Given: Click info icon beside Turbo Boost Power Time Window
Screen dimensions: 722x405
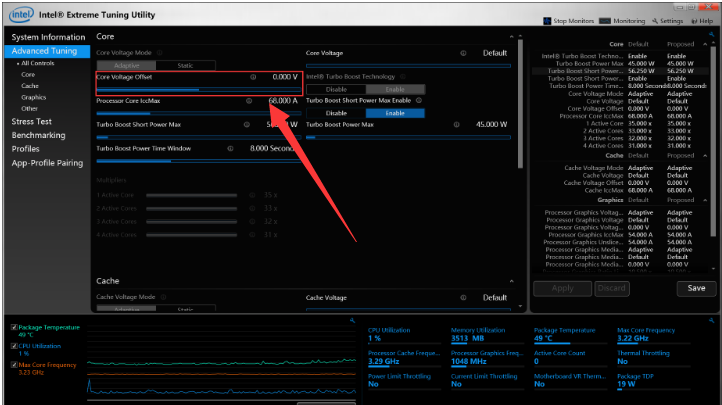Looking at the screenshot, I should [x=230, y=148].
